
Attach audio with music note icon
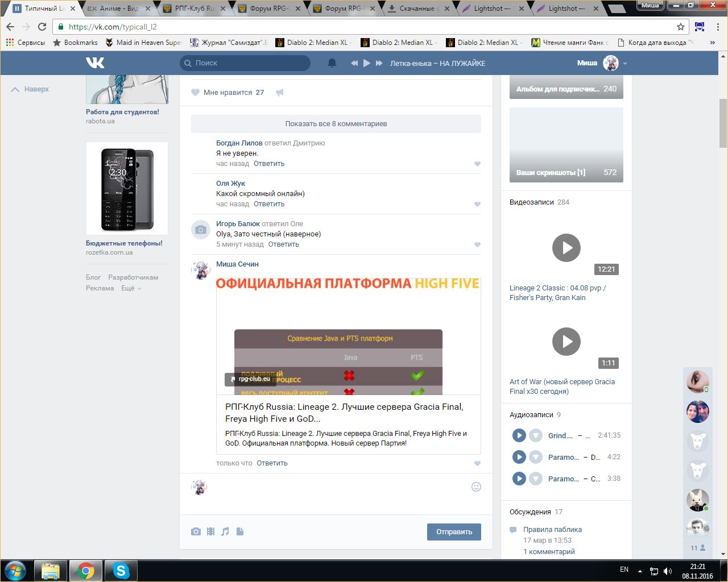pyautogui.click(x=225, y=531)
